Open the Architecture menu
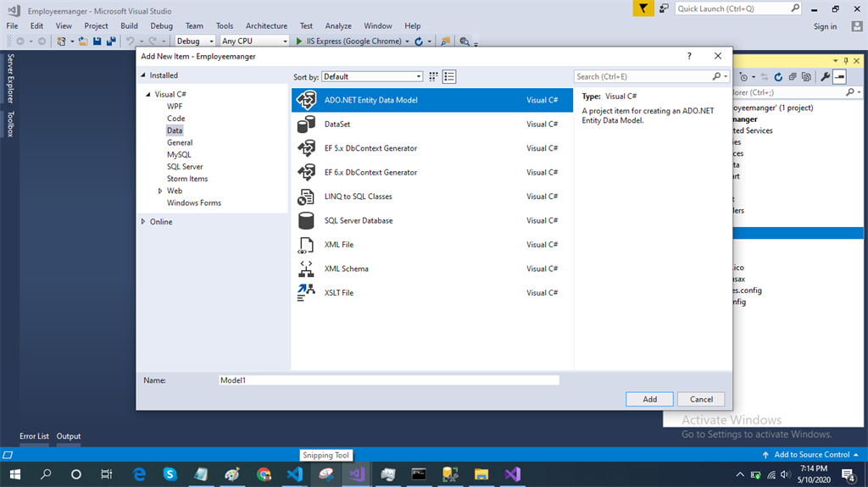Image resolution: width=868 pixels, height=487 pixels. [266, 26]
